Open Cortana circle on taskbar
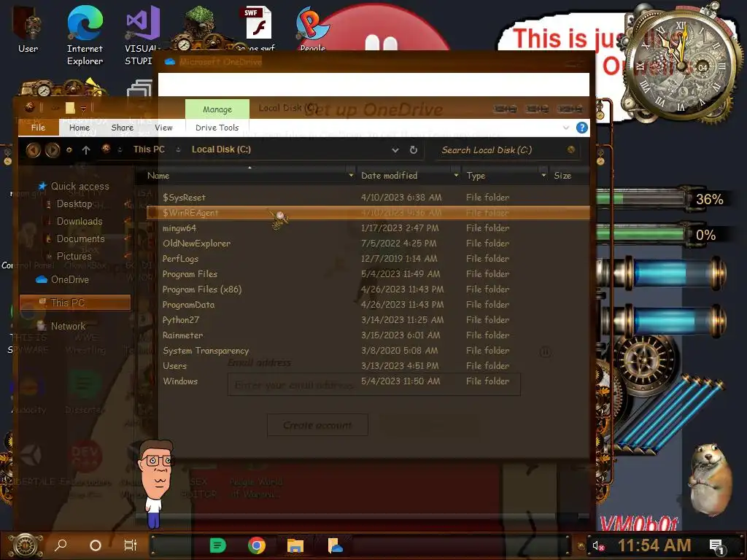 pos(96,545)
